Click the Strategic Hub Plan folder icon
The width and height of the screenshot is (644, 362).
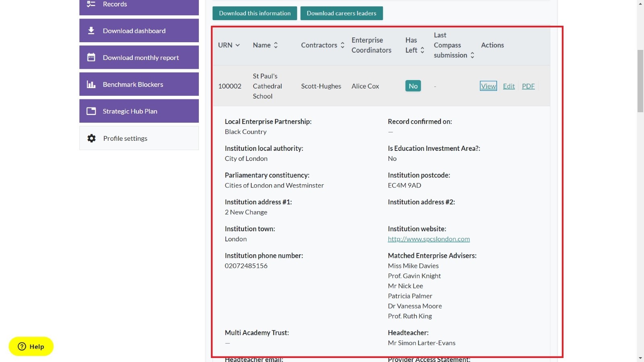(91, 111)
